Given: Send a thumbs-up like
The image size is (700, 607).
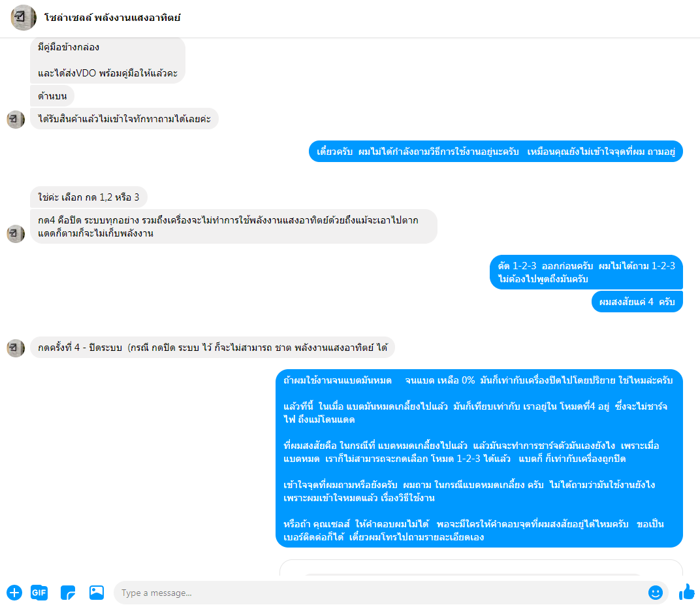Looking at the screenshot, I should coord(687,592).
